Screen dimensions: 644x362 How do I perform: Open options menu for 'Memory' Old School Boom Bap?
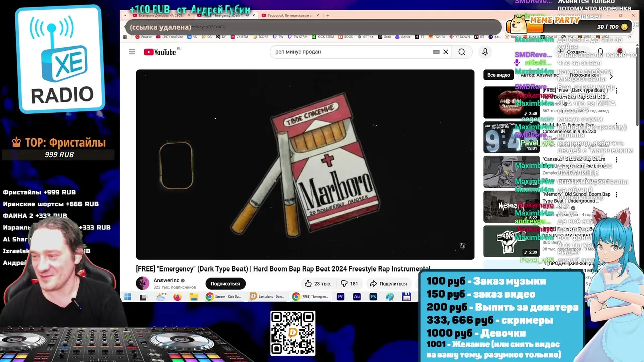click(x=616, y=195)
